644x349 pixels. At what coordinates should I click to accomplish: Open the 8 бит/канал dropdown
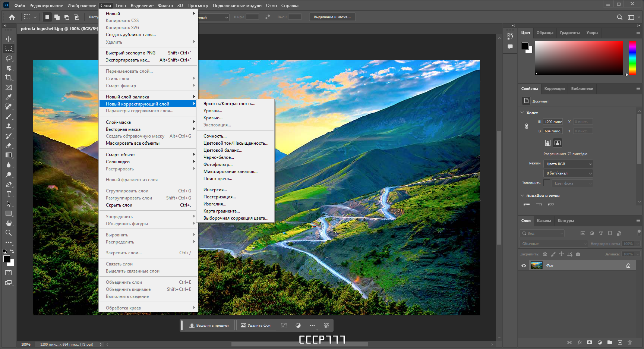coord(568,173)
